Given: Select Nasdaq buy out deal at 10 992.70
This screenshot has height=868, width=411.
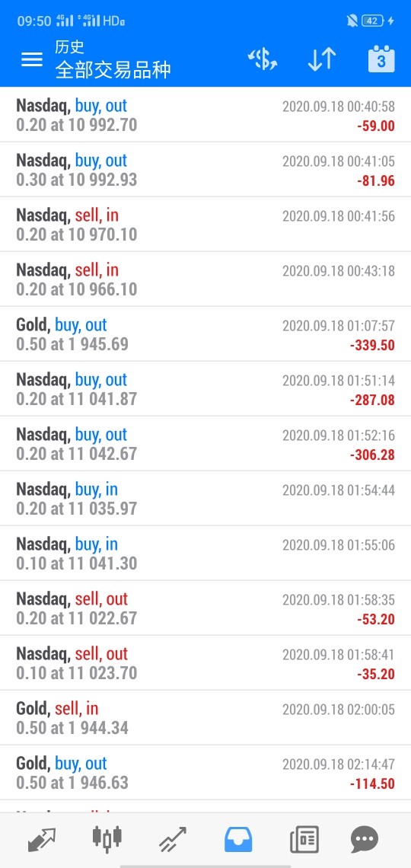Looking at the screenshot, I should [x=205, y=115].
